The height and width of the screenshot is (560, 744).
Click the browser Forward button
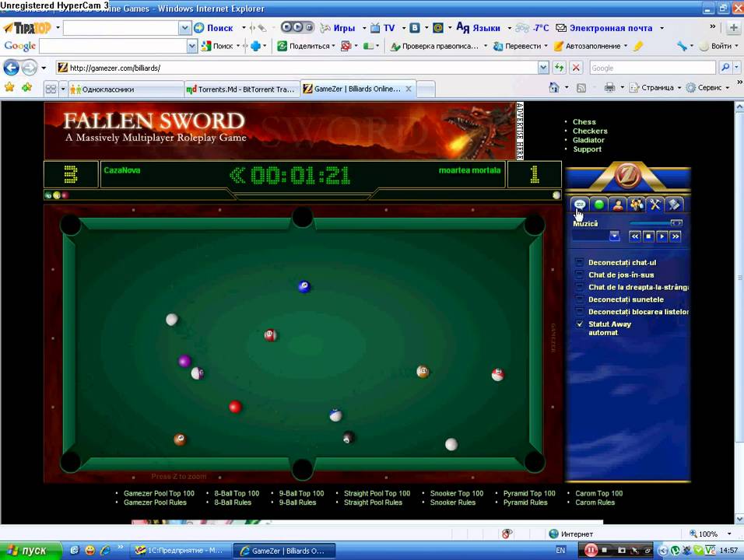point(30,68)
